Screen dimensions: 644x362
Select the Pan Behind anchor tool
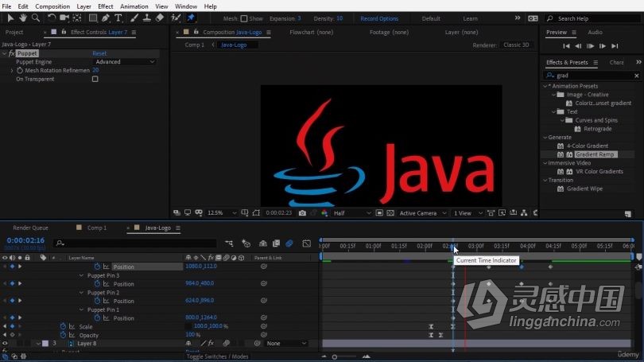[x=77, y=18]
